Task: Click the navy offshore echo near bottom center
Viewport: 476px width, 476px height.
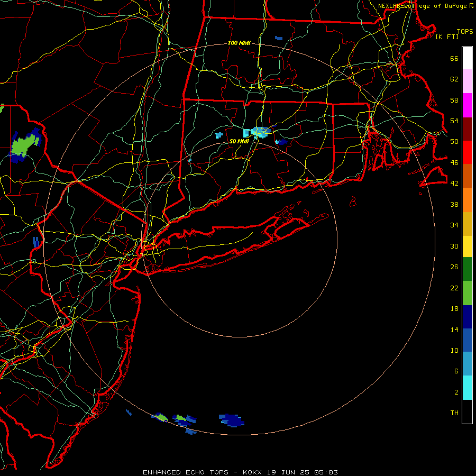Action: pyautogui.click(x=232, y=420)
